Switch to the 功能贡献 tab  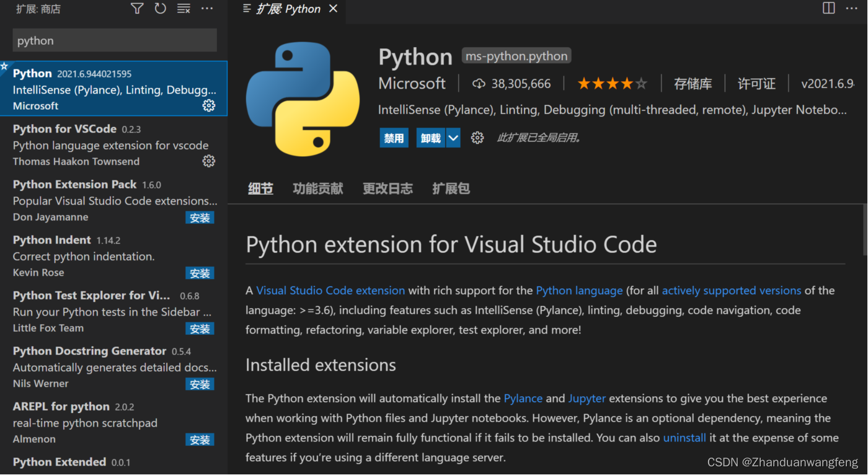[318, 189]
